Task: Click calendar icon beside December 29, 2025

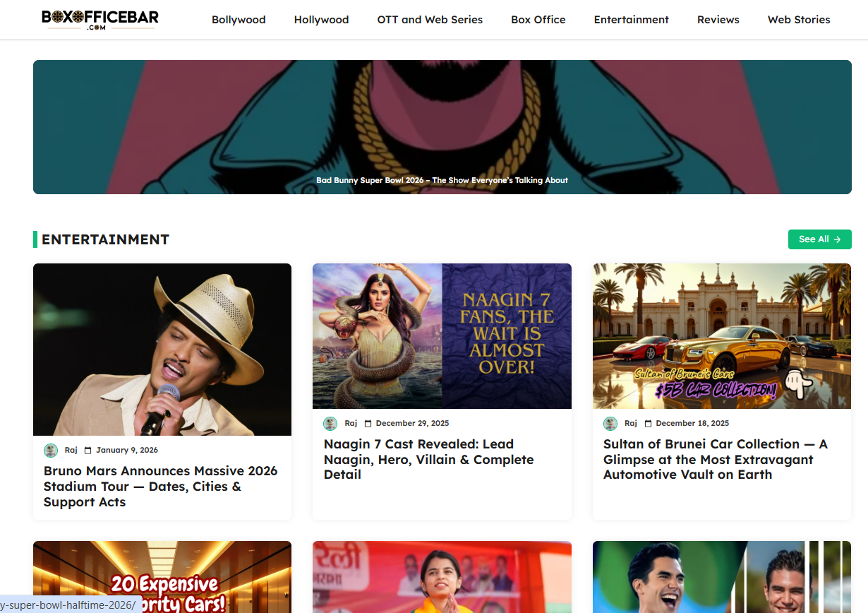Action: pos(368,424)
